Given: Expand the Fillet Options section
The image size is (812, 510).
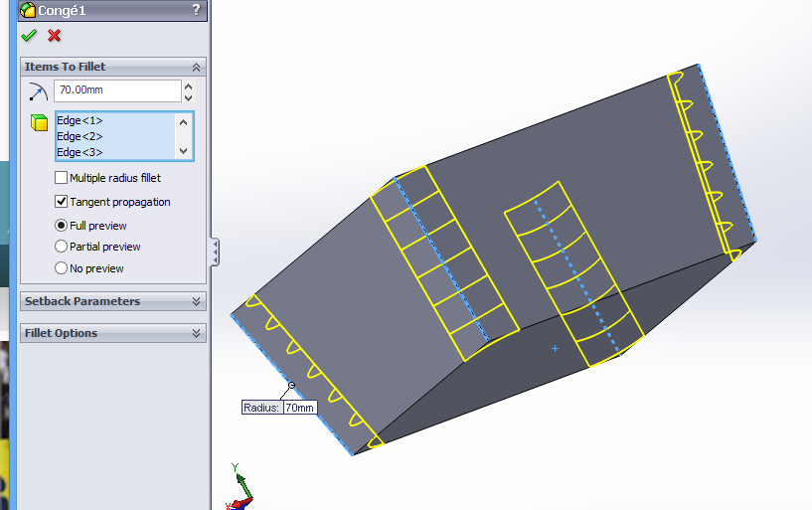Looking at the screenshot, I should point(196,333).
